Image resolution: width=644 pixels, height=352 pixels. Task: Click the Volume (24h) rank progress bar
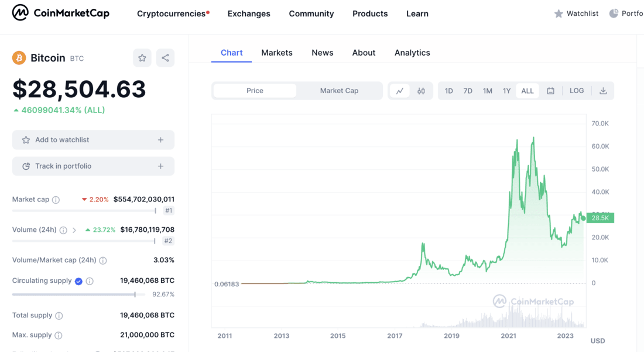84,241
